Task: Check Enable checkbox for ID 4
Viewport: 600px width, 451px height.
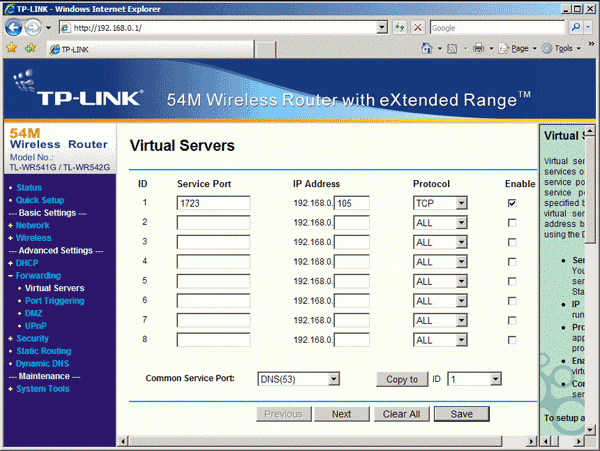Action: pos(512,262)
